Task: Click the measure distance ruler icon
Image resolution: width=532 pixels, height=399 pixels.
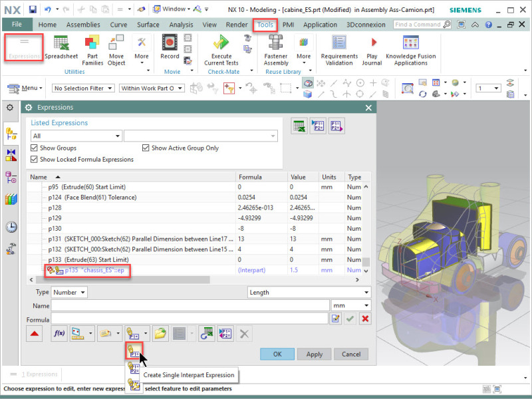Action: click(77, 334)
